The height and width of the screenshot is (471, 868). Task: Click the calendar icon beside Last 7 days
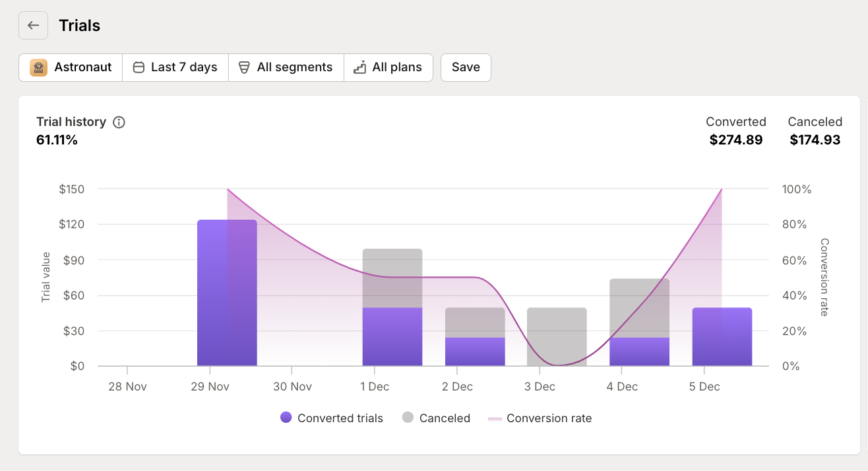[139, 67]
